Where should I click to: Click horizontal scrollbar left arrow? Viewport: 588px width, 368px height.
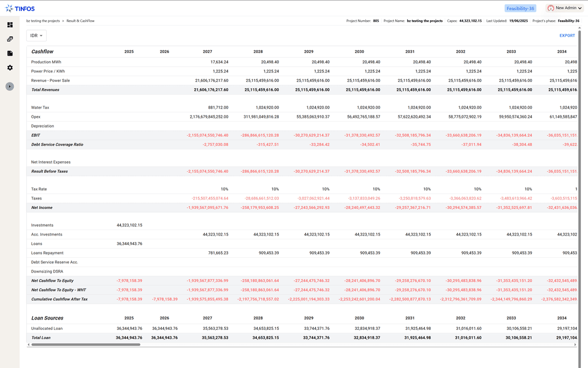pos(29,345)
